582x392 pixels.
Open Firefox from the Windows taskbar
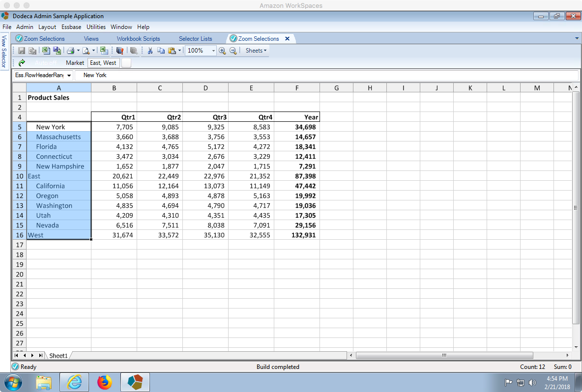(x=104, y=382)
